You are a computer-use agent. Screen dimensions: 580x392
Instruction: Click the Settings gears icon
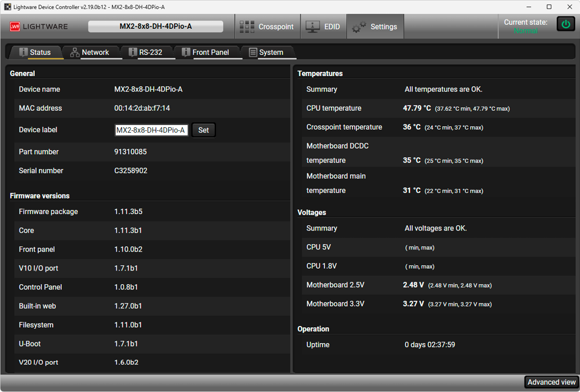[359, 27]
